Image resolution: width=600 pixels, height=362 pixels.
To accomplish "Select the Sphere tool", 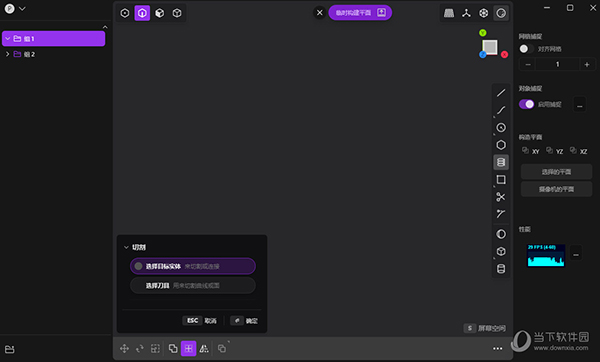I will [x=501, y=234].
